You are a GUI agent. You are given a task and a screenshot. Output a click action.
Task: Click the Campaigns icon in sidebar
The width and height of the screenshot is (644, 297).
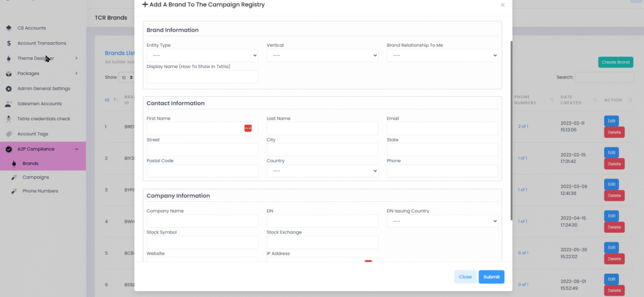click(14, 177)
